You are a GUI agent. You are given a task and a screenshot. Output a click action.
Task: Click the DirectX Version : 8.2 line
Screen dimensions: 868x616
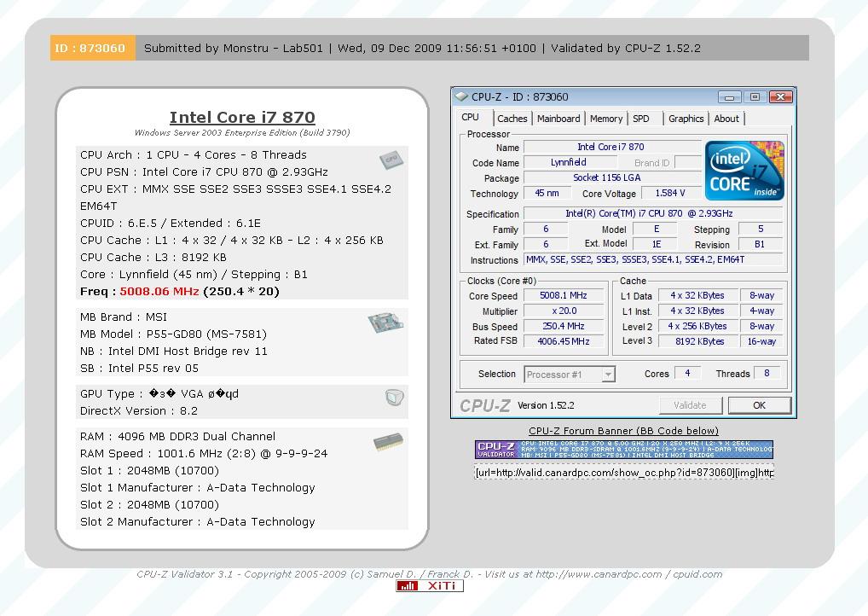pyautogui.click(x=139, y=411)
